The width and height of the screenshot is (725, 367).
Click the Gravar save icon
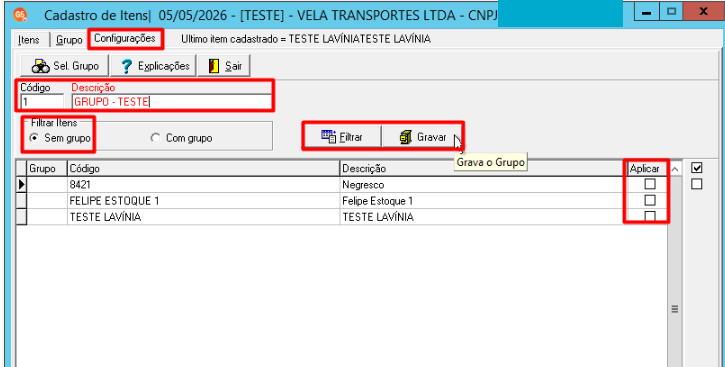point(406,137)
